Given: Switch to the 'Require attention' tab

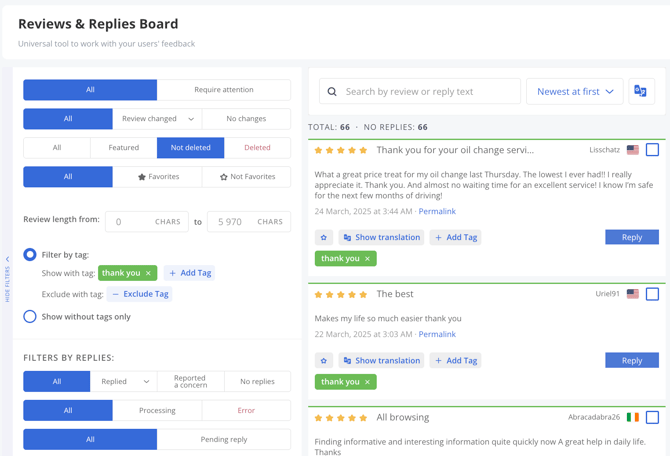Looking at the screenshot, I should point(224,90).
